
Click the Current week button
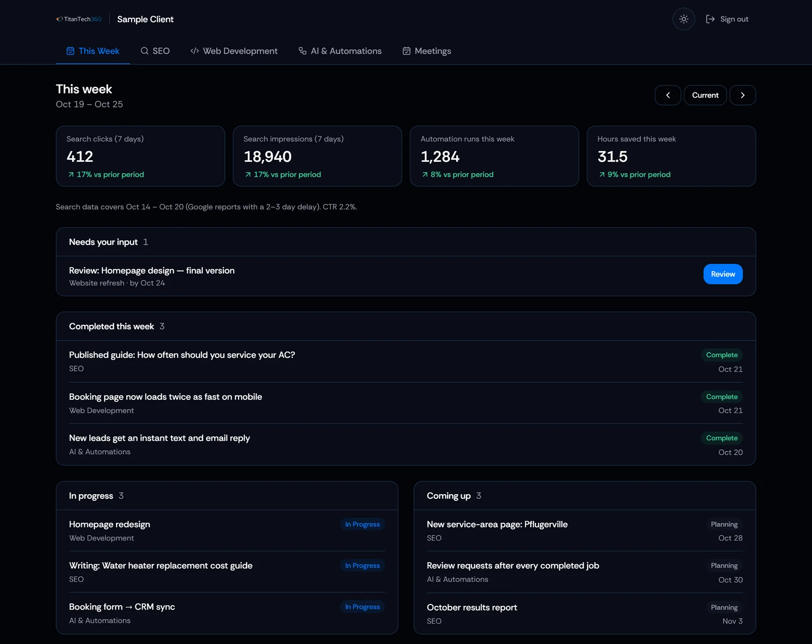point(705,95)
